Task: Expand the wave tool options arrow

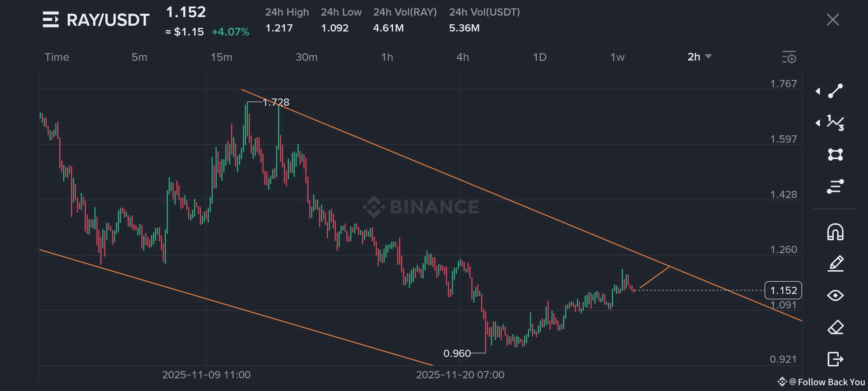Action: click(818, 123)
